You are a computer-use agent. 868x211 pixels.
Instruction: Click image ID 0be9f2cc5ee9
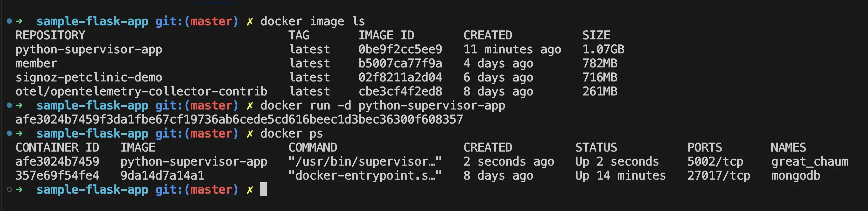click(x=400, y=49)
